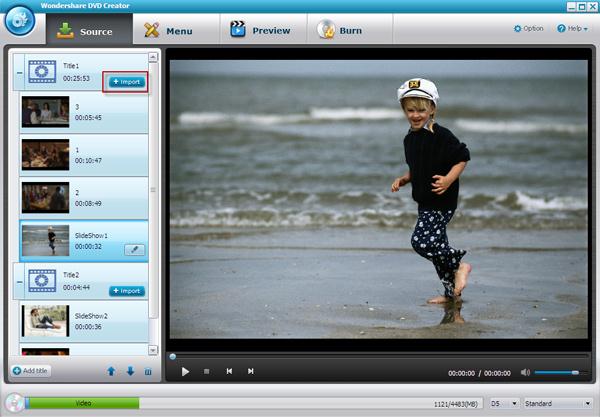Screen dimensions: 600x417
Task: Collapse the Title2 group
Action: [x=19, y=282]
